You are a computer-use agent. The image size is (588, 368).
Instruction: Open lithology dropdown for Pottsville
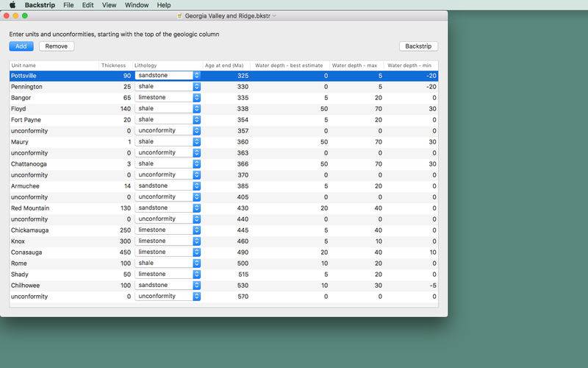pyautogui.click(x=197, y=76)
